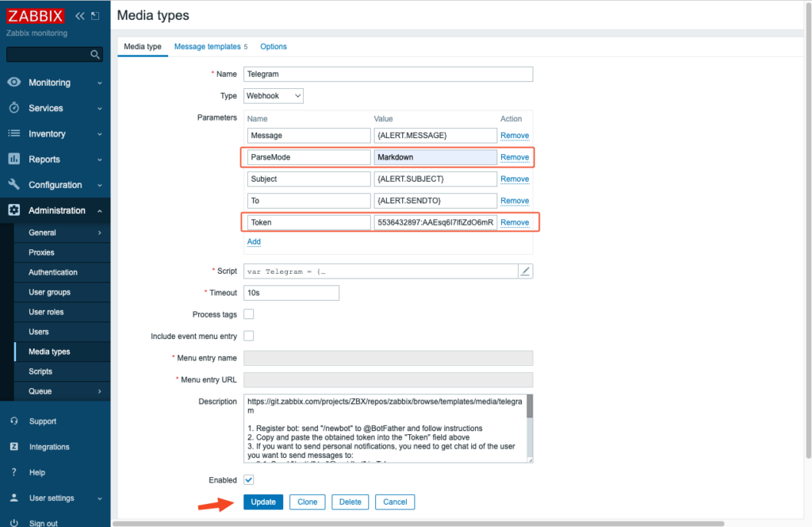Click the Support headset icon

pyautogui.click(x=14, y=421)
